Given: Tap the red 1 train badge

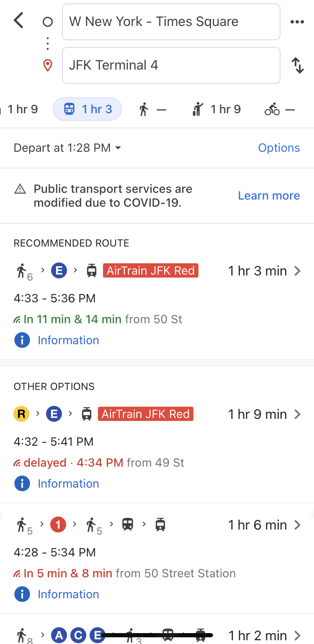Looking at the screenshot, I should (58, 525).
